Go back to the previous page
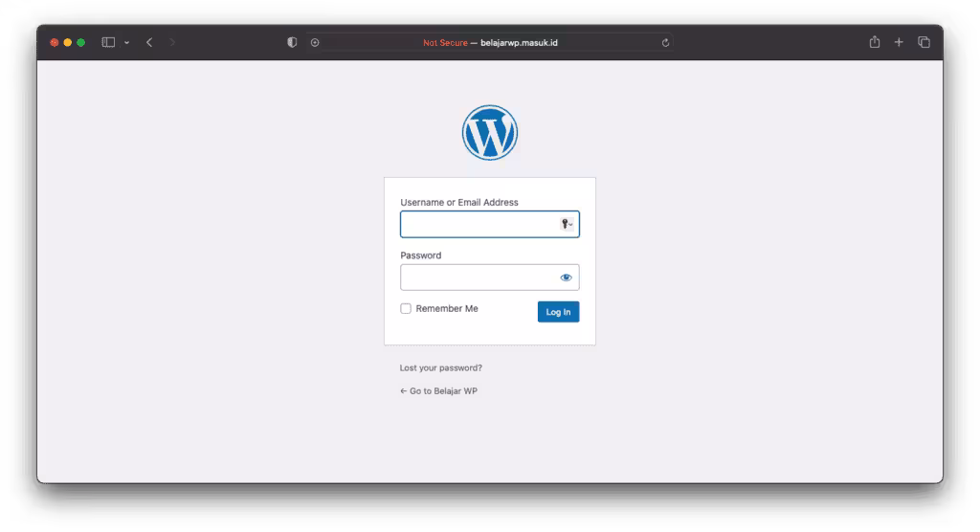The width and height of the screenshot is (980, 532). (149, 42)
